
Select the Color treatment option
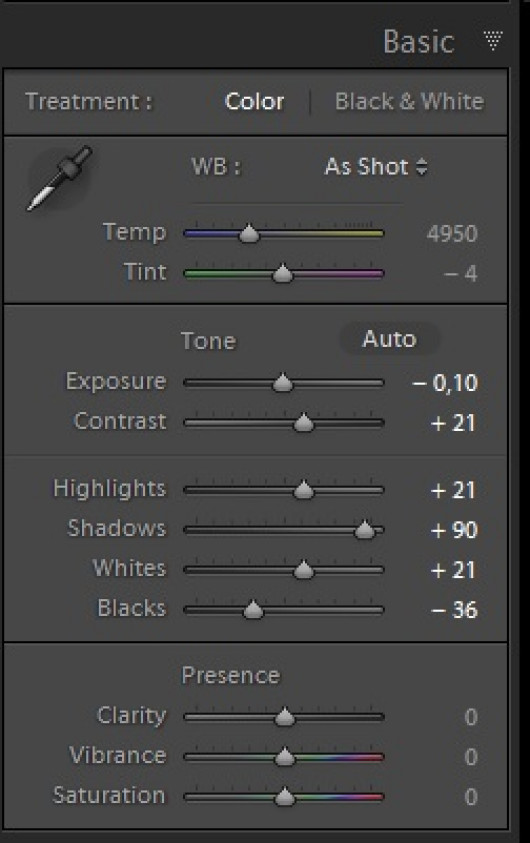(x=254, y=102)
